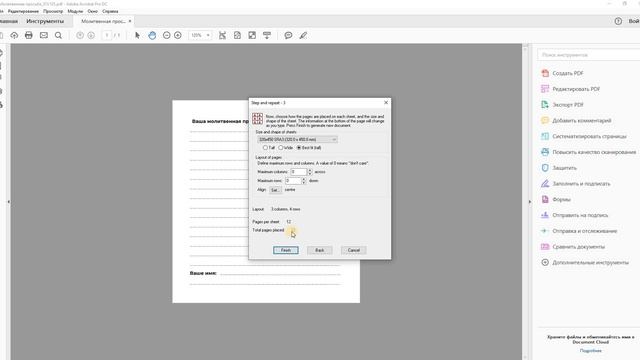This screenshot has height=360, width=640.
Task: Open the Окно menu
Action: point(93,11)
